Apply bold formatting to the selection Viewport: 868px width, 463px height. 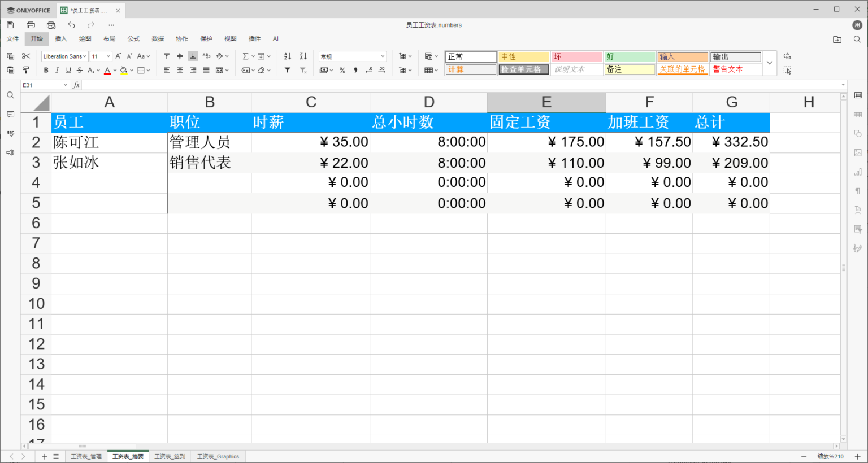[x=46, y=70]
